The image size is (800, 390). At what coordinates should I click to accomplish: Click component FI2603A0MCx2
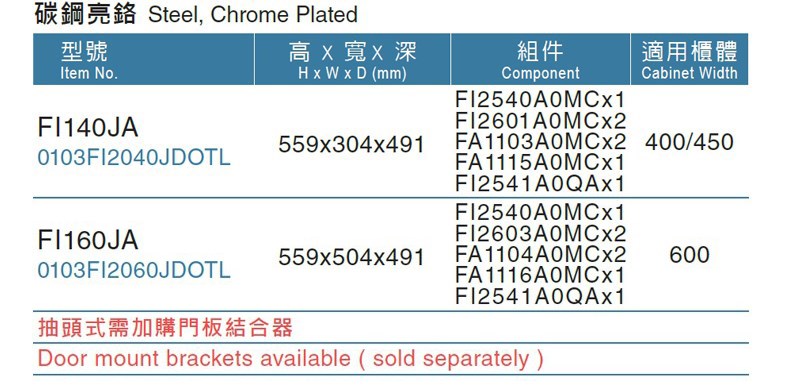(540, 234)
